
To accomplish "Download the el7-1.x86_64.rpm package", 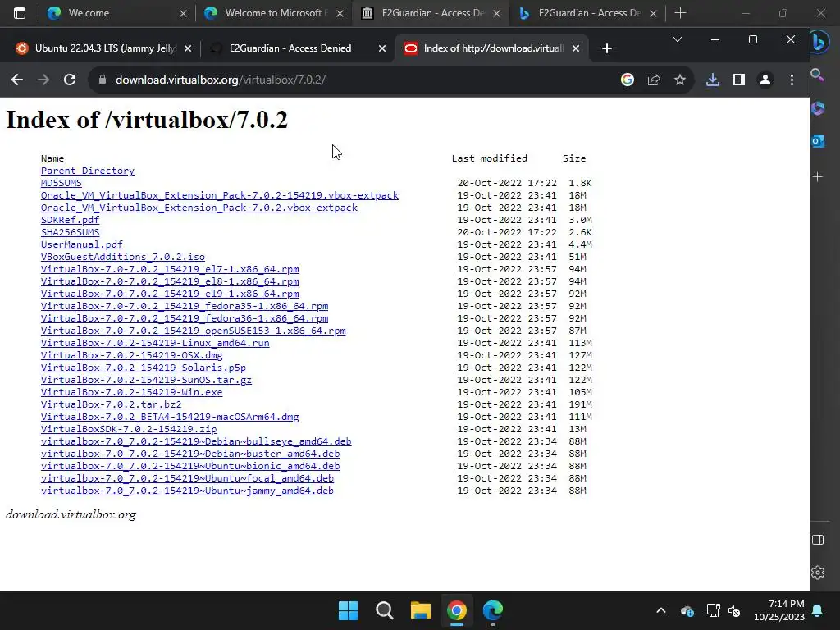I will pyautogui.click(x=170, y=269).
